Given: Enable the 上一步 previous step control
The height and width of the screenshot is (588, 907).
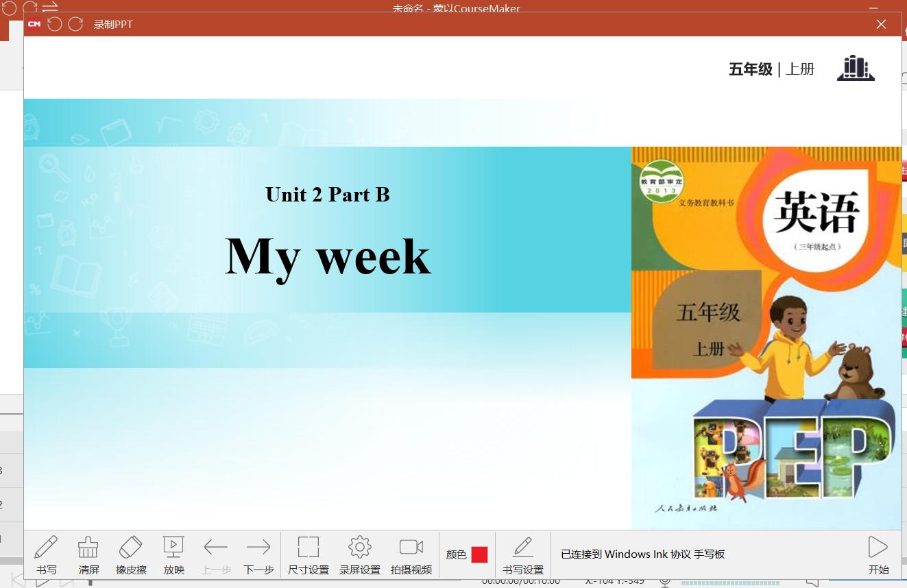Looking at the screenshot, I should click(x=216, y=554).
